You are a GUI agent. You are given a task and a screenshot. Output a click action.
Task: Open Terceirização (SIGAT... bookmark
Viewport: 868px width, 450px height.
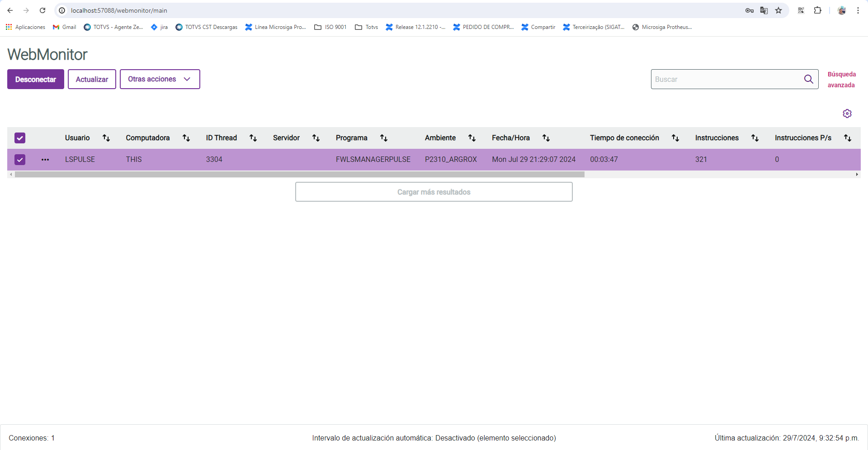[x=594, y=27]
